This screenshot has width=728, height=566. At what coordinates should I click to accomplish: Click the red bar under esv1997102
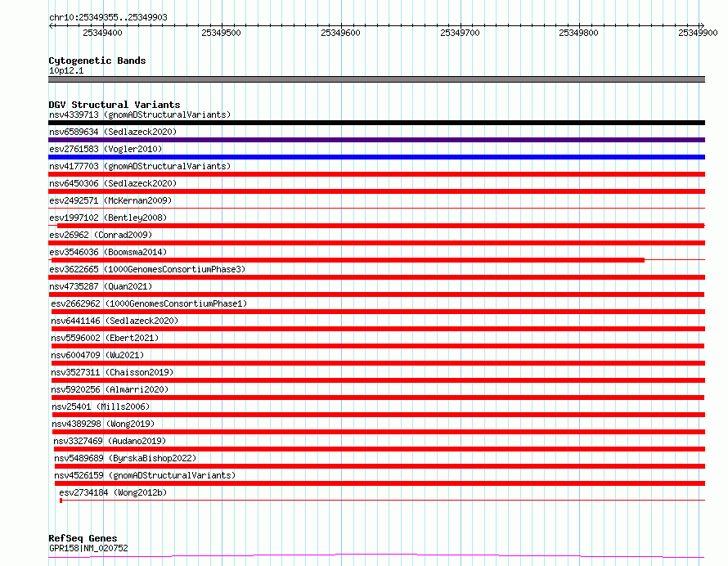(x=380, y=226)
